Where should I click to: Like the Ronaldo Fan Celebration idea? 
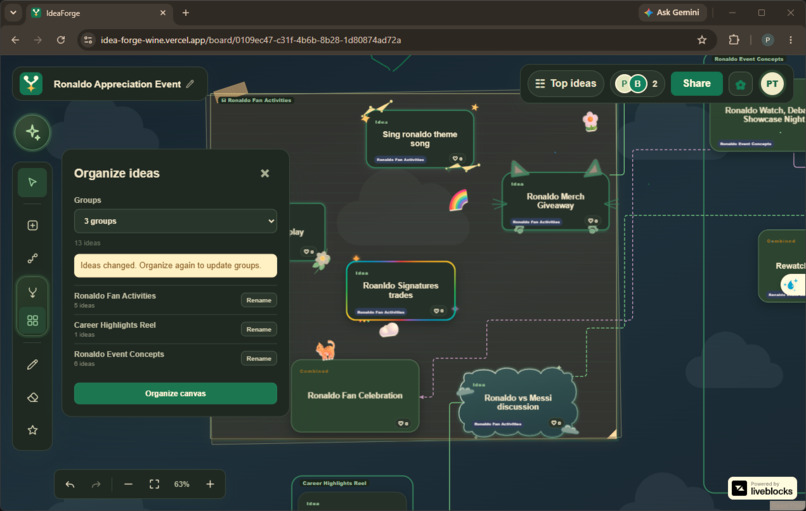402,423
